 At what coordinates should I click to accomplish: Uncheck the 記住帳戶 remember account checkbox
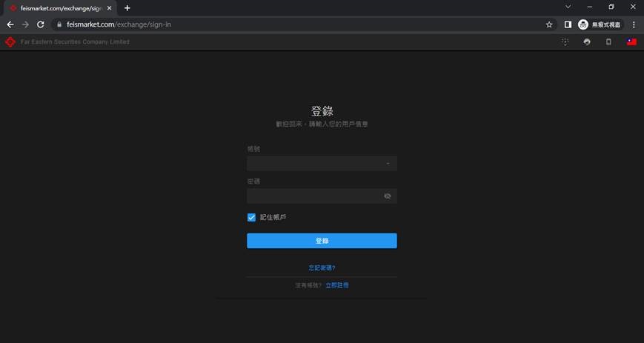click(251, 217)
